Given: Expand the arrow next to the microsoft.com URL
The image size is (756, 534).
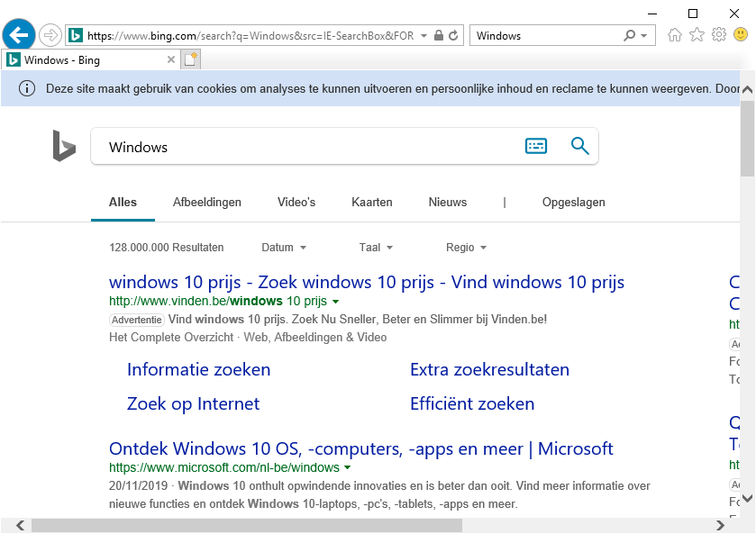Looking at the screenshot, I should point(348,468).
